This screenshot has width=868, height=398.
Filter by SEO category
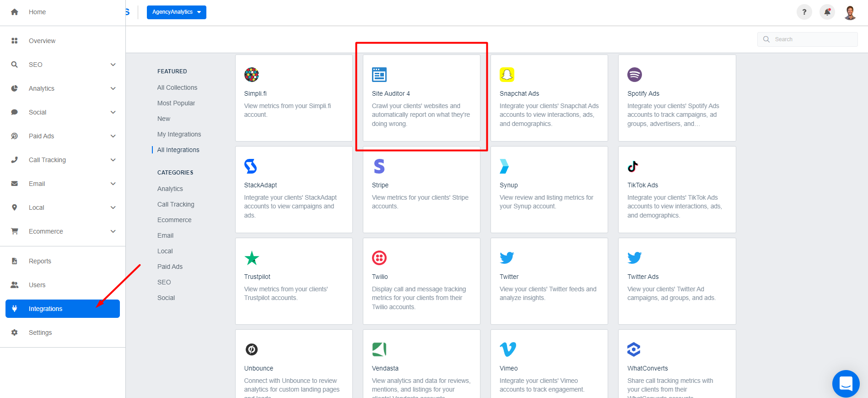tap(164, 282)
